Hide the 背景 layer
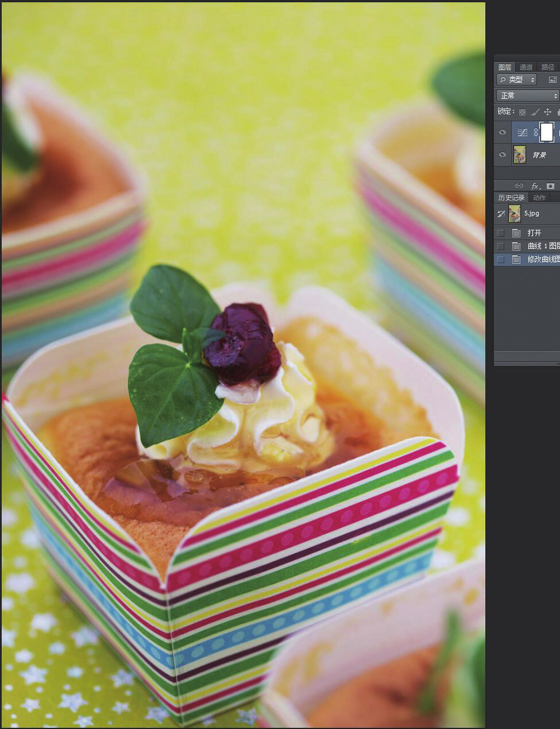This screenshot has height=729, width=560. click(503, 155)
